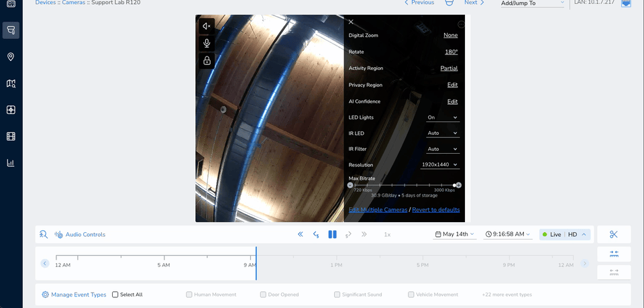Click the lock icon on video
The image size is (644, 308).
(207, 61)
